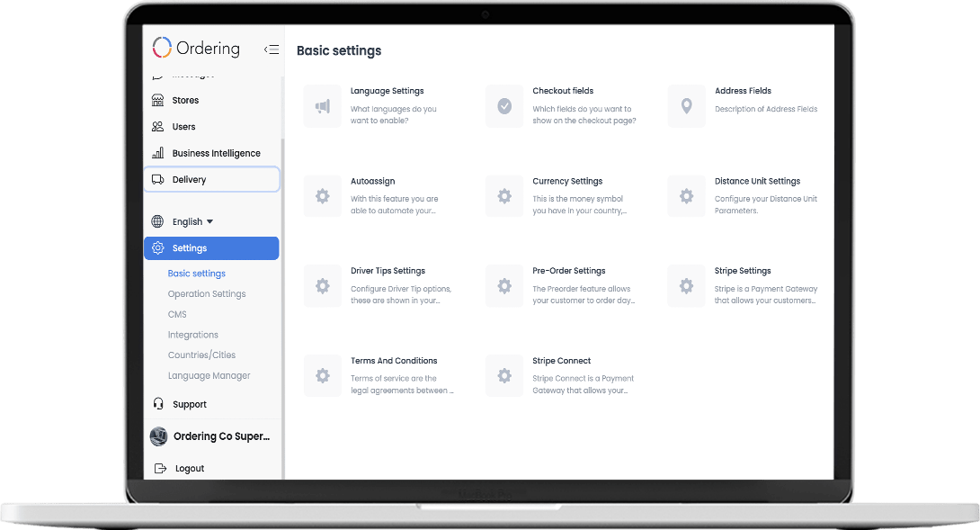Open the Address Fields card title
This screenshot has height=530, width=980.
[x=744, y=91]
